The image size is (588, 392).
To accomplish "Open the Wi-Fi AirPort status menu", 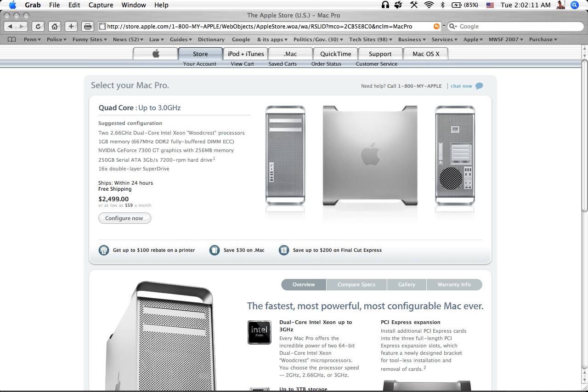I will point(429,5).
